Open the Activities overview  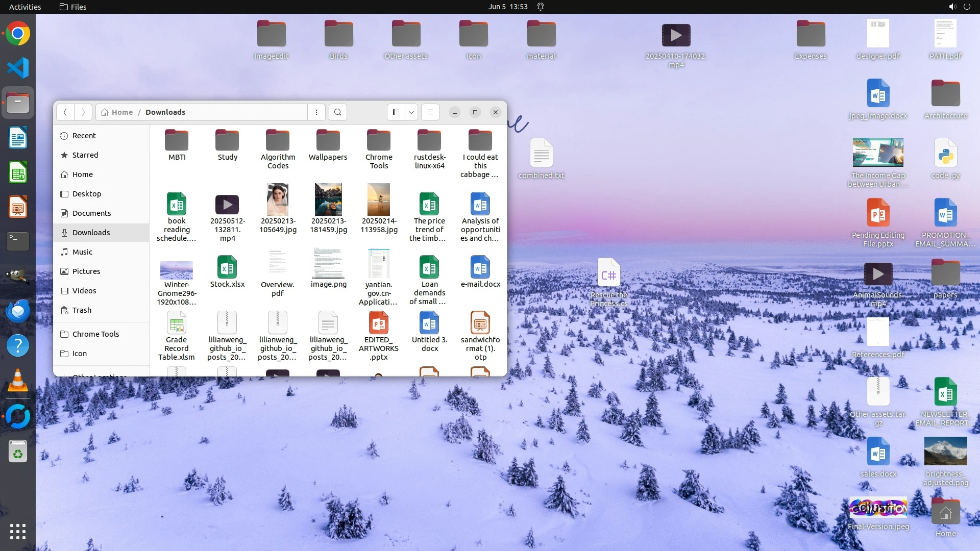tap(24, 7)
